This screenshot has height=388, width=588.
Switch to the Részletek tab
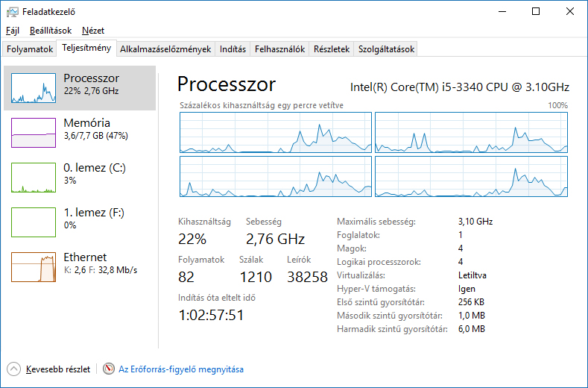[332, 49]
